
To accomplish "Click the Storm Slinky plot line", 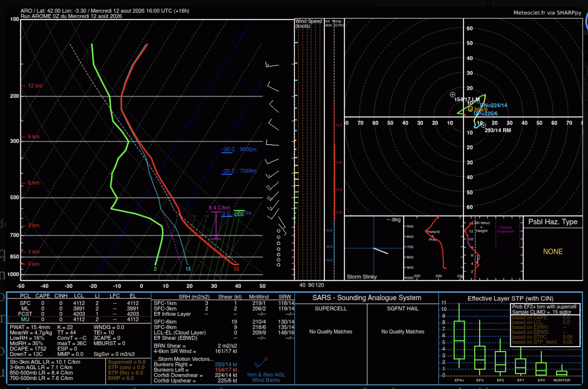I will [x=381, y=251].
